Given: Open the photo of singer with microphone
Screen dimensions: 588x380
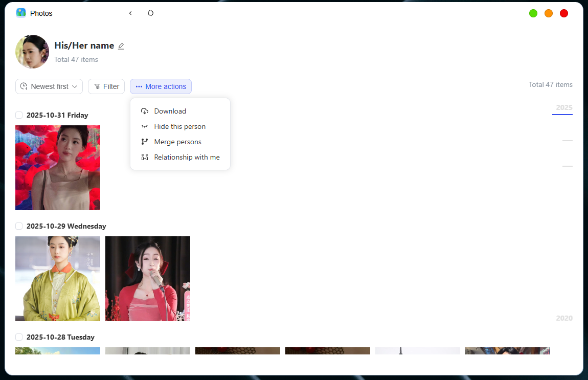Looking at the screenshot, I should click(148, 279).
